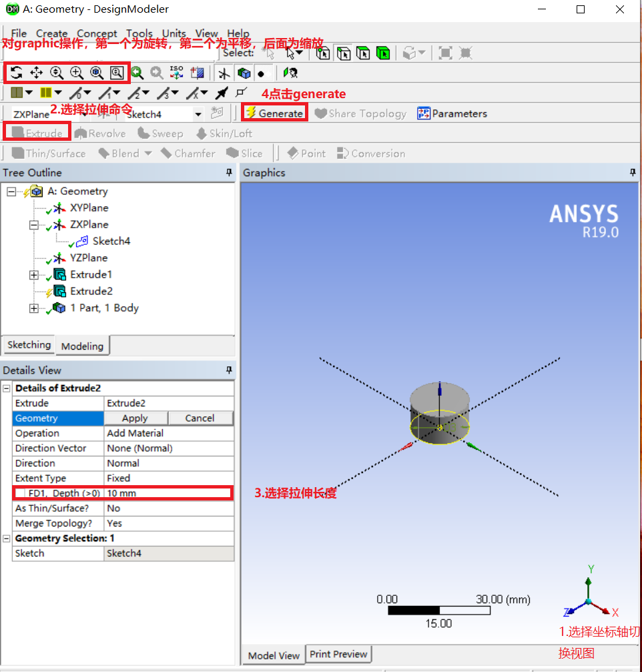Click the Slice tool
The image size is (642, 672).
[244, 153]
